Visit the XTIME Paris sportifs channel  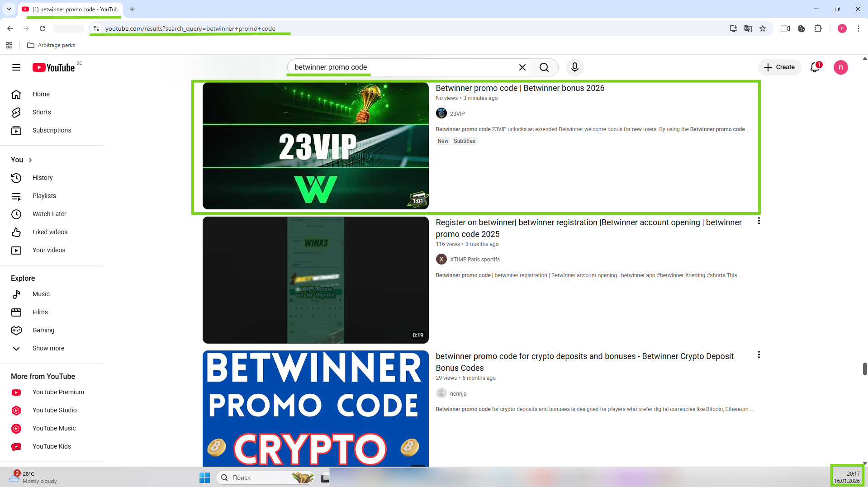coord(475,260)
